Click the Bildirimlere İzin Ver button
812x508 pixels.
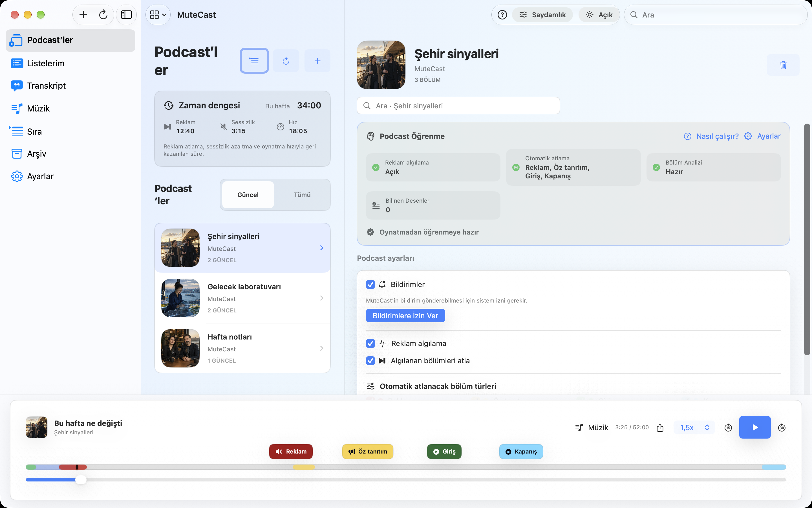405,316
